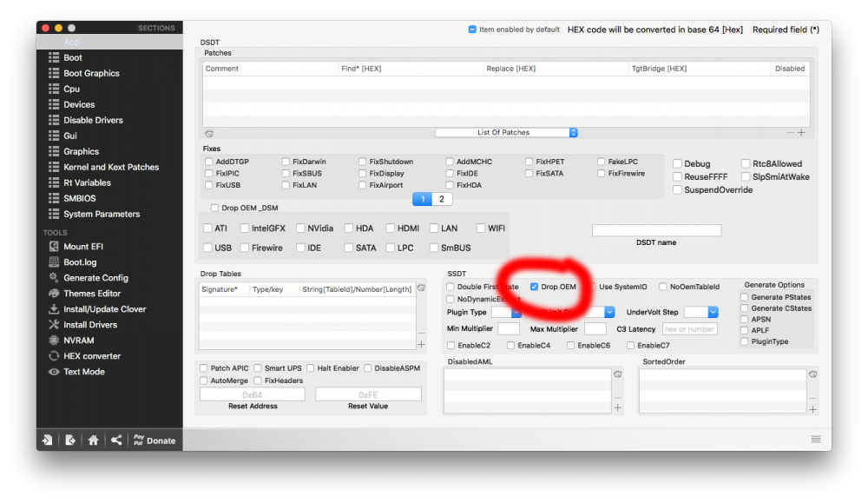The height and width of the screenshot is (503, 868).
Task: Switch to Fixes page 1
Action: (x=423, y=199)
